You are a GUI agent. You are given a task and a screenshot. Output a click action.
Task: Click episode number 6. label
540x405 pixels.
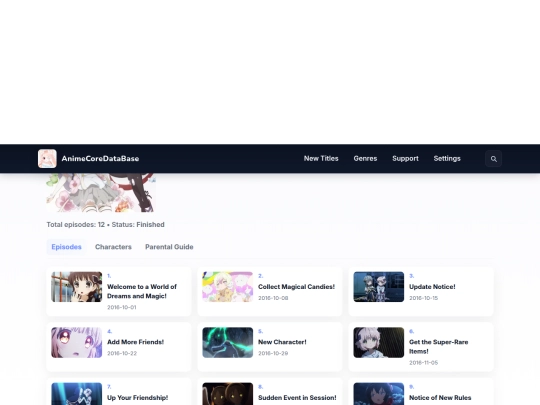(x=412, y=331)
